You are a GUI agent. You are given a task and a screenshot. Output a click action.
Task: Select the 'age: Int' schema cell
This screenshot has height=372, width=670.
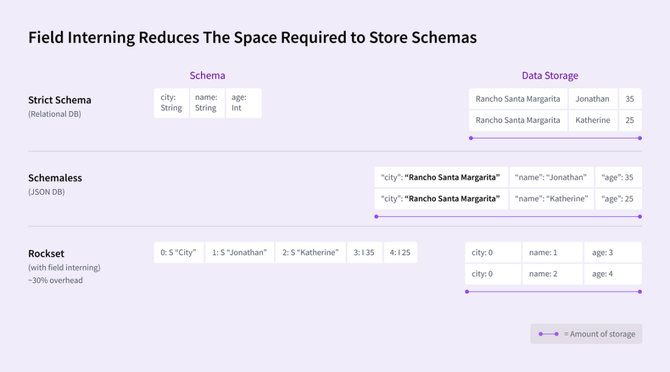[244, 103]
